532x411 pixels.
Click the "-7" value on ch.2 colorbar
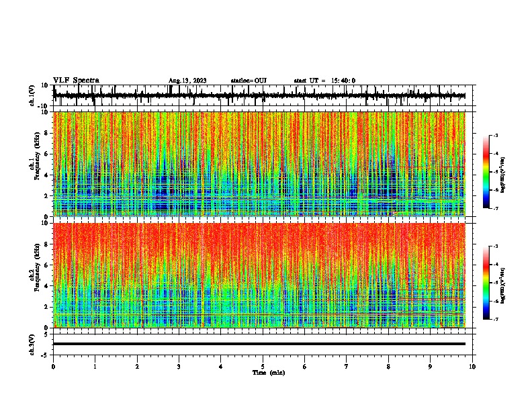[x=495, y=320]
